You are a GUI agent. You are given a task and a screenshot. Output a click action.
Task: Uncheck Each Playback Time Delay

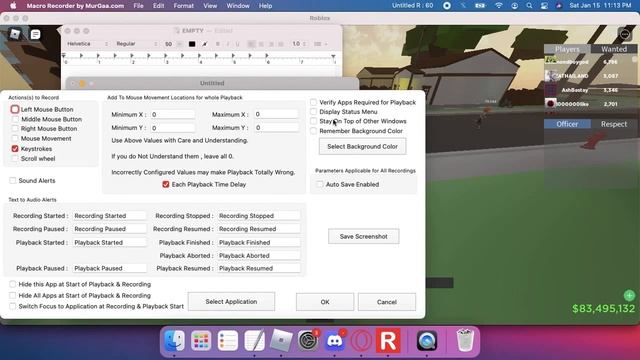point(166,184)
